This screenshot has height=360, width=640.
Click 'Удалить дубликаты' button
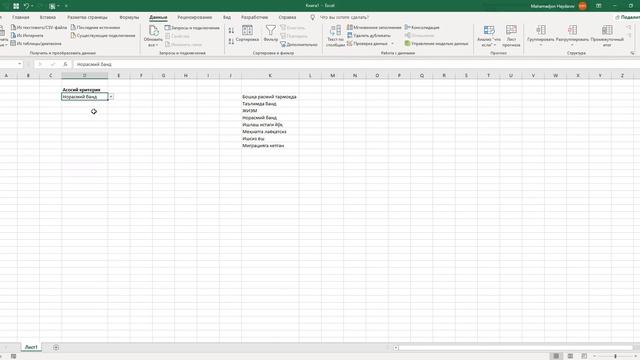(x=369, y=36)
